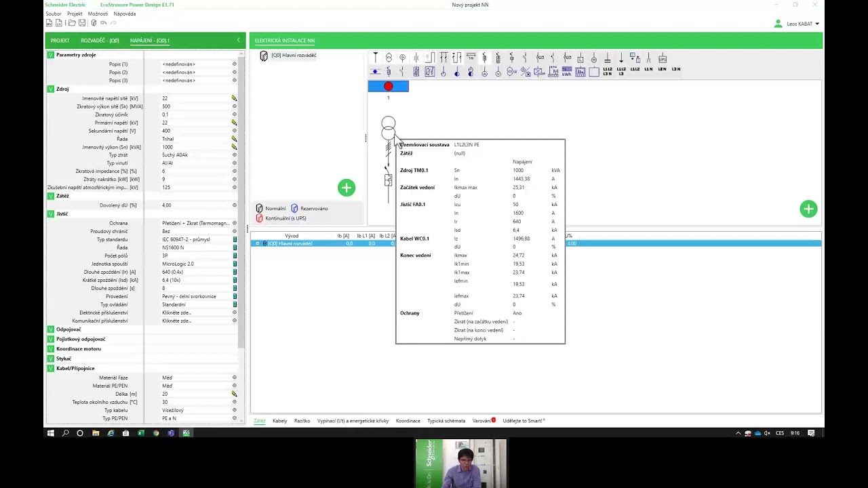Open the Kabely bottom tab
868x488 pixels.
point(280,421)
